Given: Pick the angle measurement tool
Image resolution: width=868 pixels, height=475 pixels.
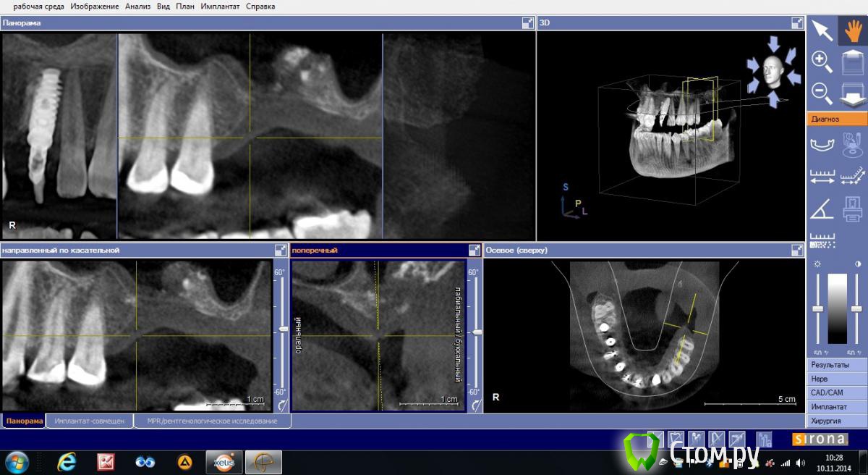Looking at the screenshot, I should pos(822,209).
